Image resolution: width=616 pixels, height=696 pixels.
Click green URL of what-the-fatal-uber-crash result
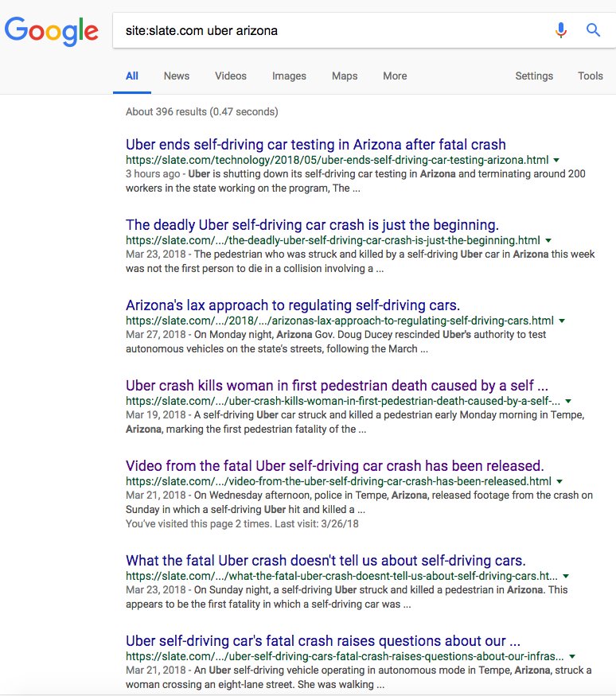pyautogui.click(x=341, y=576)
